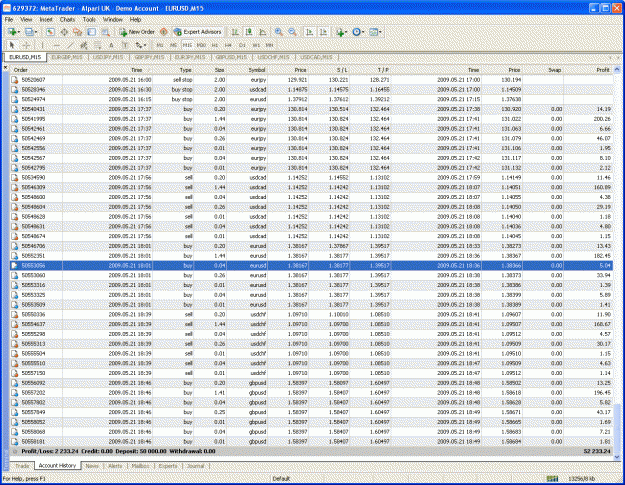Switch to M1 timeframe
Screen dimensions: 625x485
point(160,45)
